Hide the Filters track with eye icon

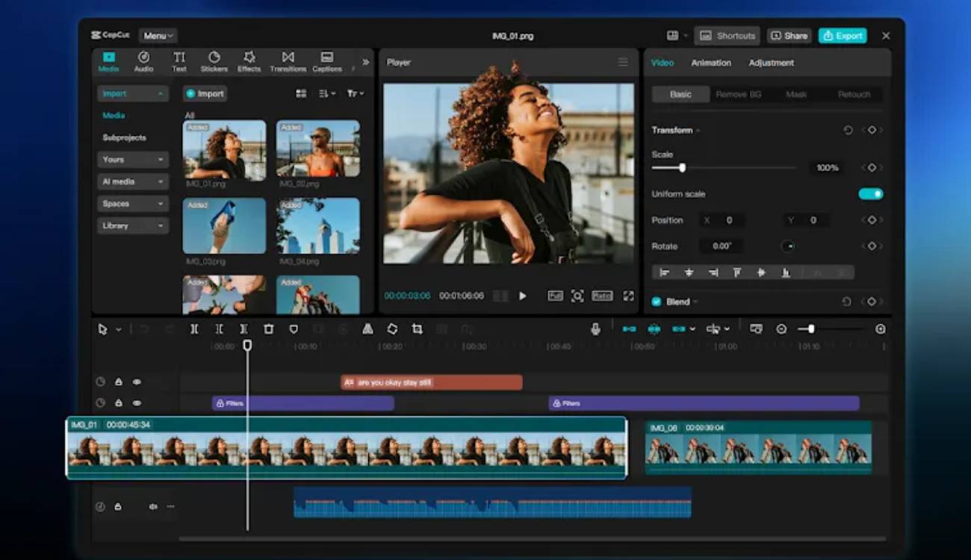tap(137, 403)
